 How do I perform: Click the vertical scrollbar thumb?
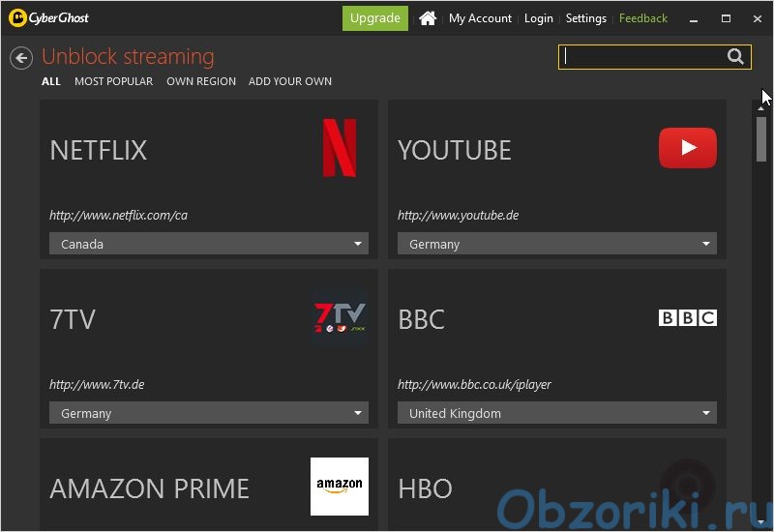pos(761,139)
